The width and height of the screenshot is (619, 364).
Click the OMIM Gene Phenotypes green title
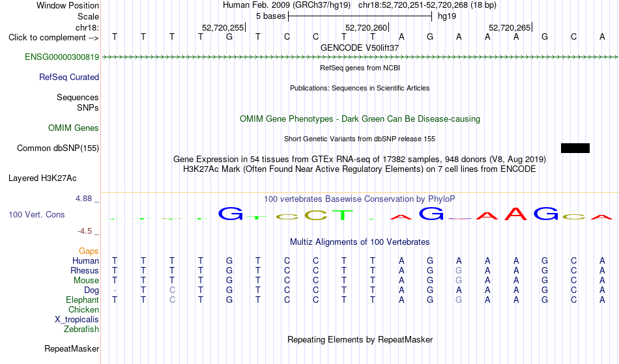point(360,119)
